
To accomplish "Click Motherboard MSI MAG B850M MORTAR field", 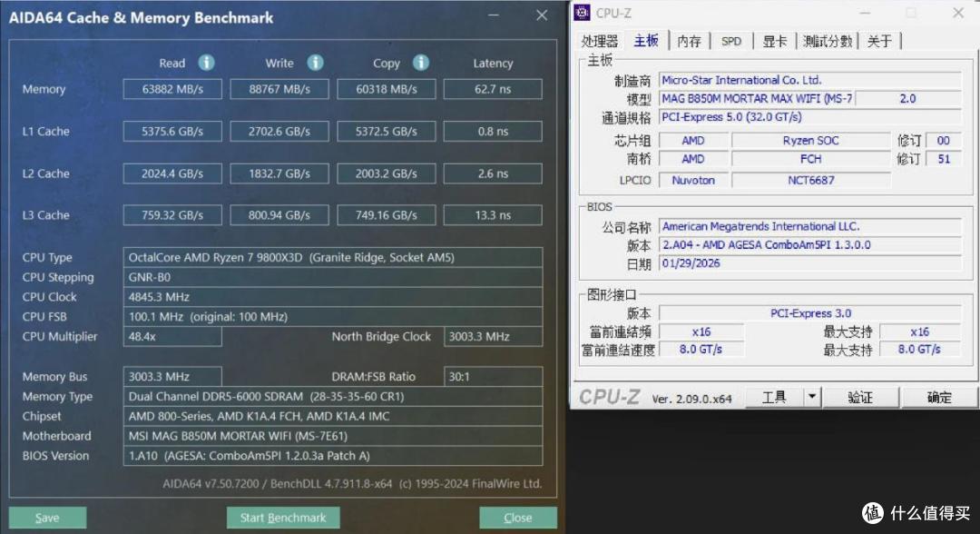I will [333, 436].
